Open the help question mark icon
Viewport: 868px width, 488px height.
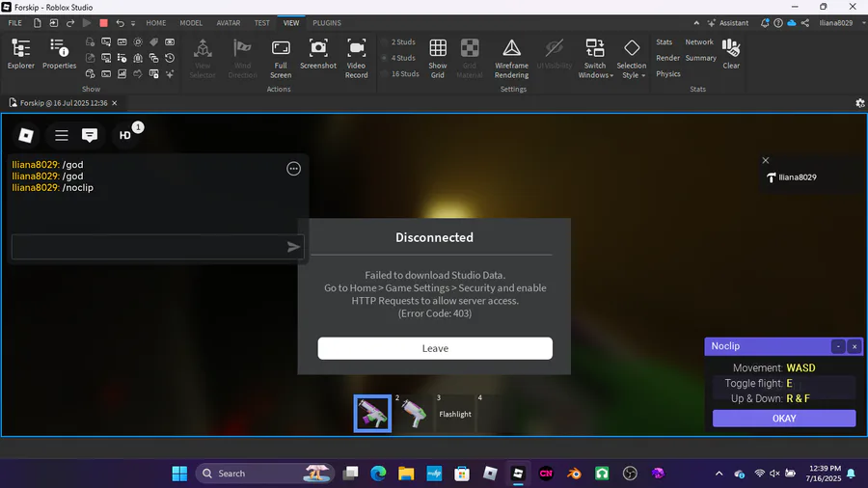point(778,23)
